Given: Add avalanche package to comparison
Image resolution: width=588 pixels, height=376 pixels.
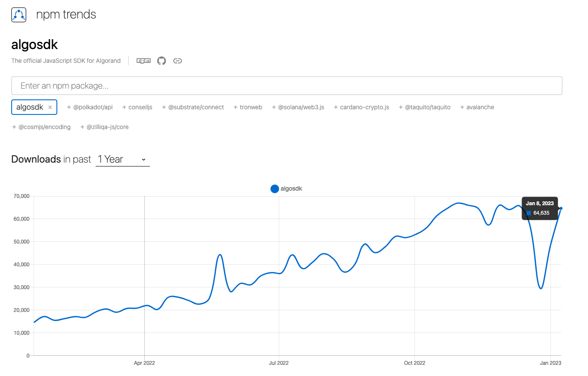Looking at the screenshot, I should click(477, 107).
